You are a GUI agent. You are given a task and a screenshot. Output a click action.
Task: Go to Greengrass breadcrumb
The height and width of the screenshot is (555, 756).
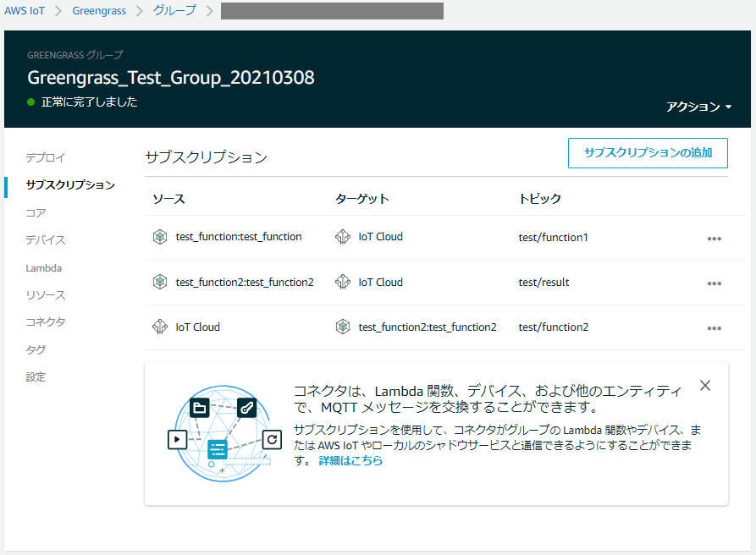99,11
